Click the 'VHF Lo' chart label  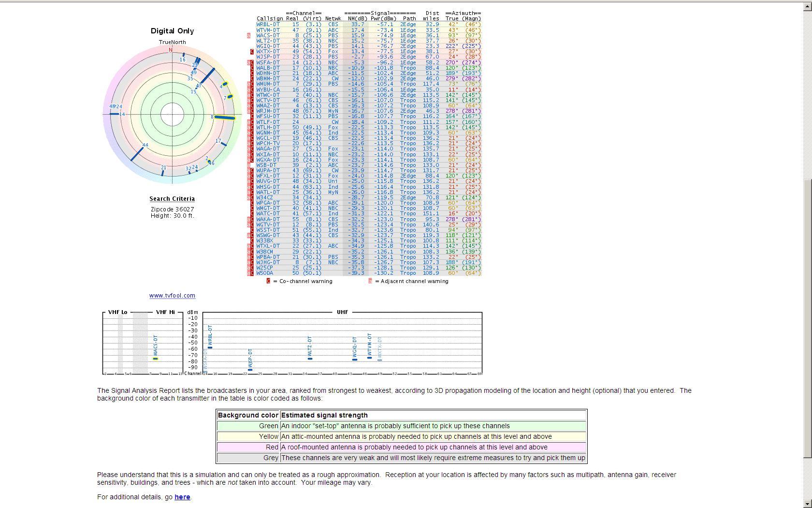coord(117,312)
